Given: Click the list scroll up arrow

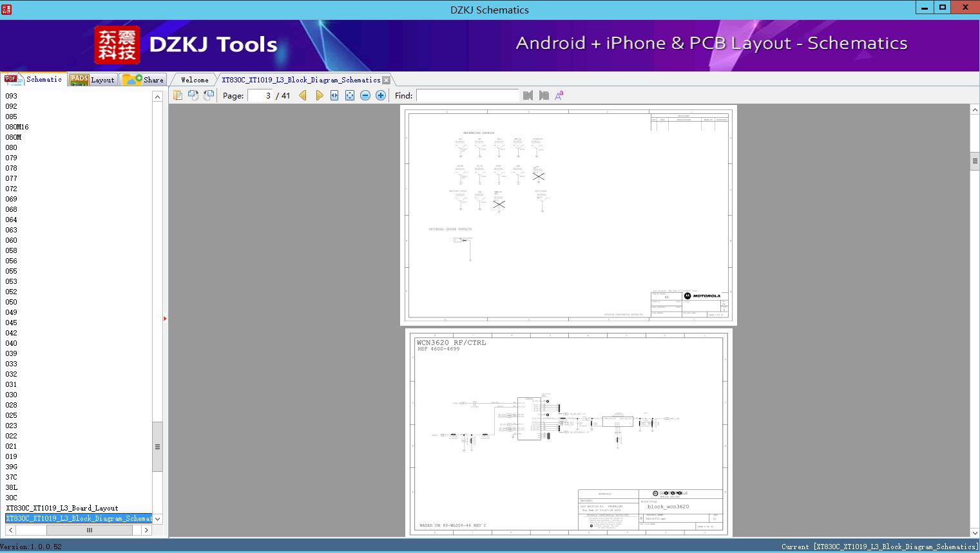Looking at the screenshot, I should (157, 97).
